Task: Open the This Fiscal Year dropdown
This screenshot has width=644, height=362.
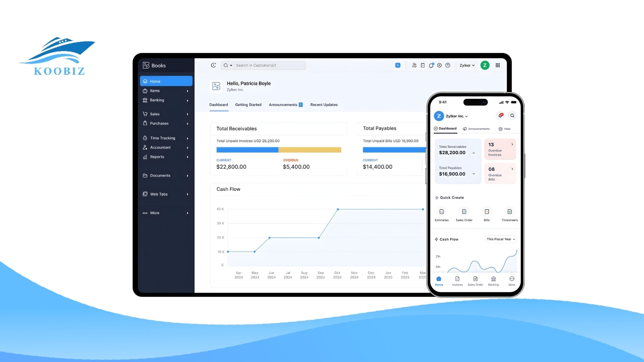Action: 501,239
